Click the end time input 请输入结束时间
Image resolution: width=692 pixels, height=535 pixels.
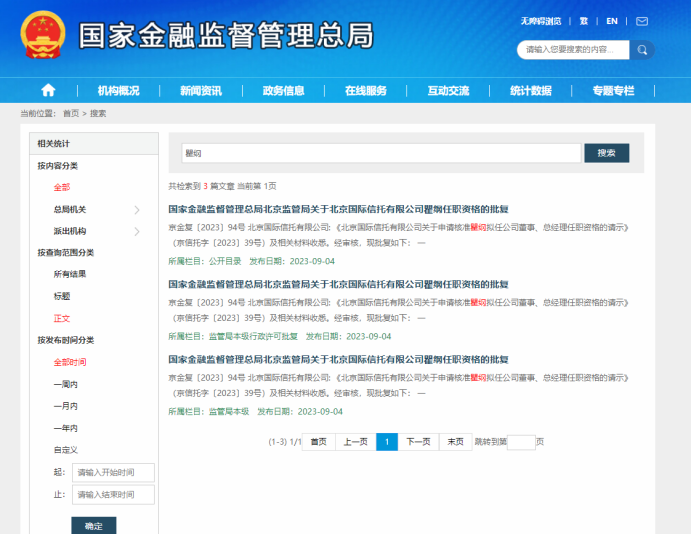coord(113,494)
